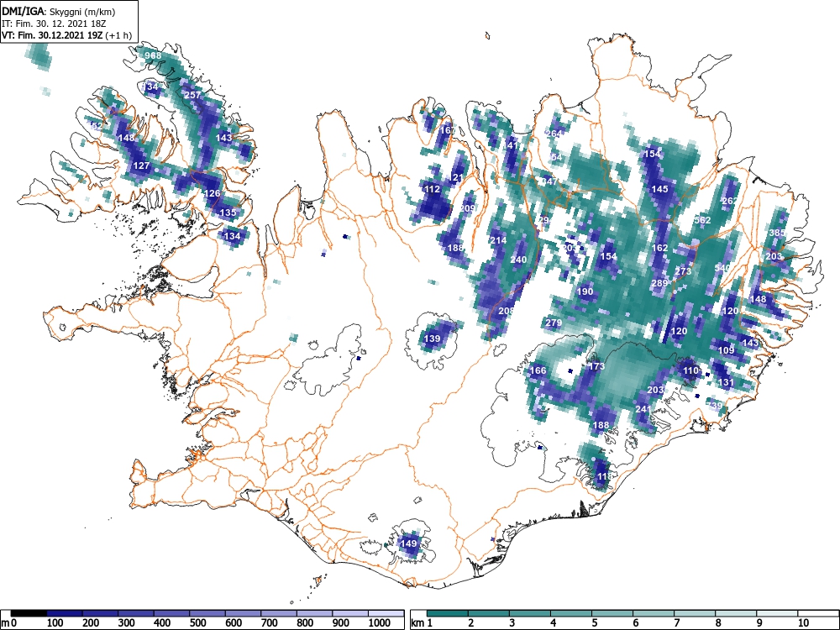Image resolution: width=840 pixels, height=630 pixels.
Task: Click the '700' label on the meter legend
Action: pos(270,623)
